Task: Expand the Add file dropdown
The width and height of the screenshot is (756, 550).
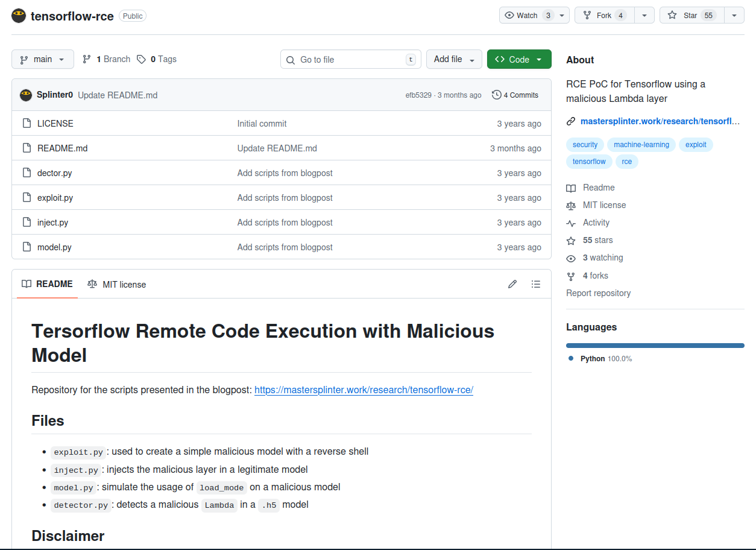Action: [x=454, y=59]
